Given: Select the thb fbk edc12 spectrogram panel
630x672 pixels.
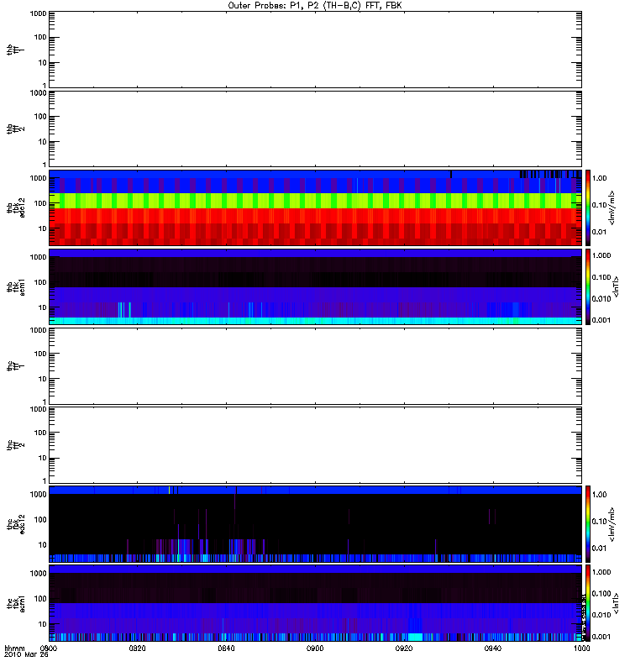Looking at the screenshot, I should click(x=315, y=207).
